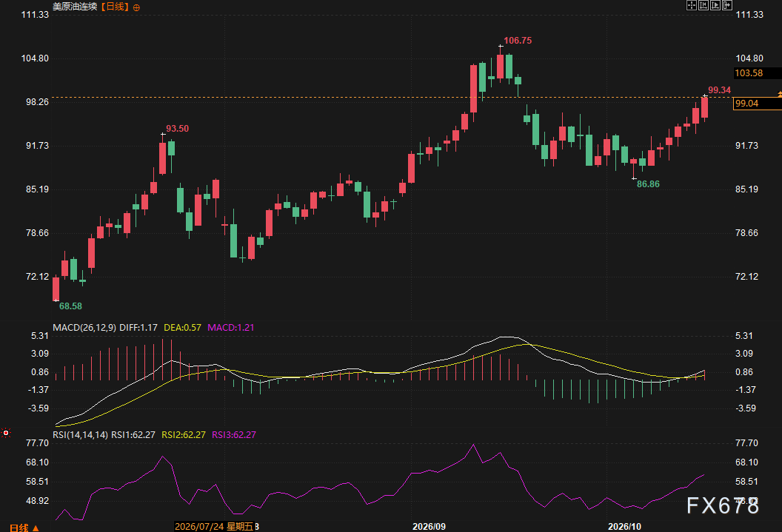Click the 103.58 price tag on right axis
Image resolution: width=782 pixels, height=532 pixels.
tap(757, 73)
